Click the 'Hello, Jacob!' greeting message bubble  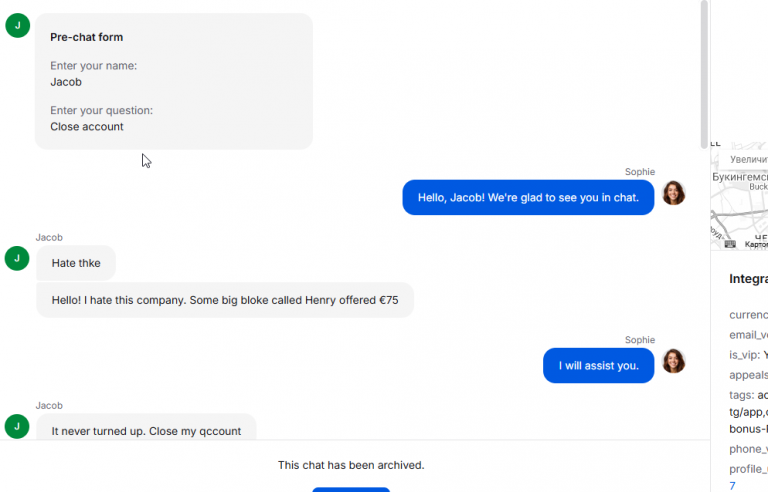528,198
